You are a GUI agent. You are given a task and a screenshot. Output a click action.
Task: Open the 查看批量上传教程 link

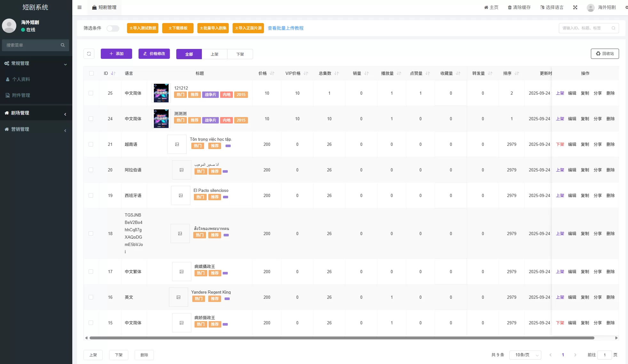pos(285,28)
